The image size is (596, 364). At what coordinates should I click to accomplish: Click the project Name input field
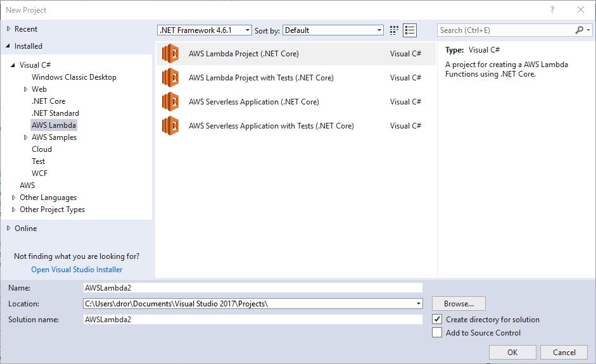253,288
